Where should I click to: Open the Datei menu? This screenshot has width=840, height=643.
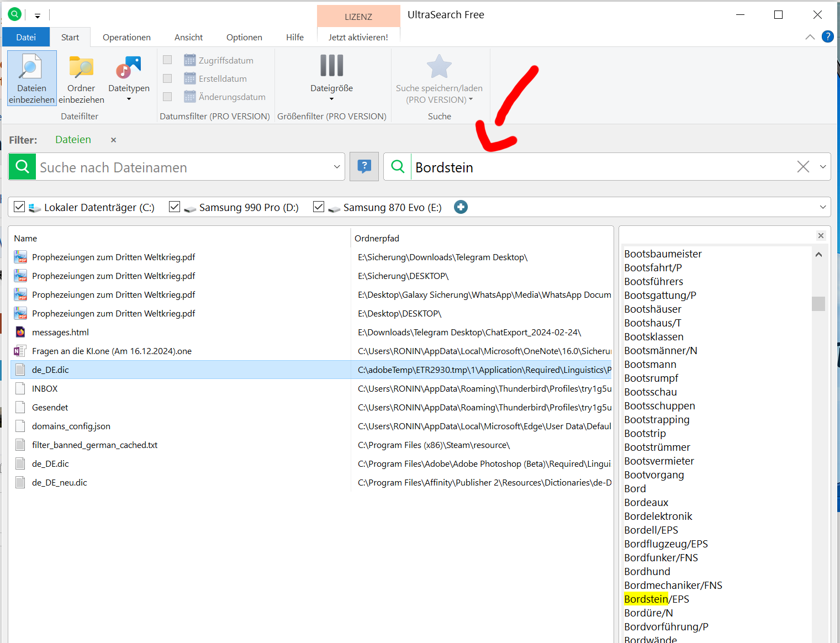tap(26, 37)
